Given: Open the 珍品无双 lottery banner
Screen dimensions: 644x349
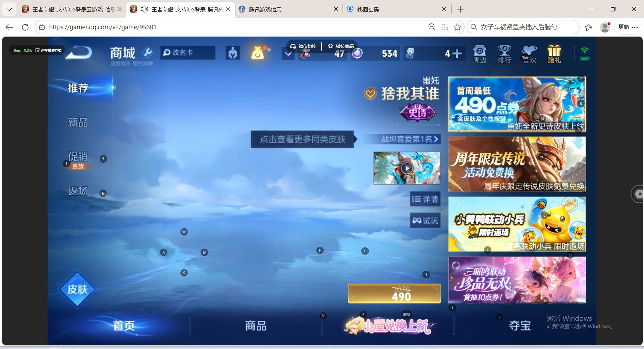Looking at the screenshot, I should (517, 280).
